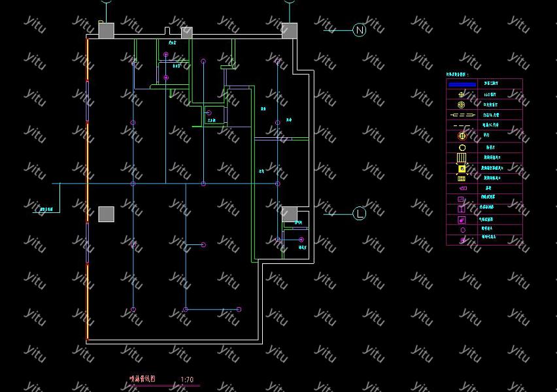The height and width of the screenshot is (392, 557).
Task: Click the legend title text above the table
Action: coord(458,74)
